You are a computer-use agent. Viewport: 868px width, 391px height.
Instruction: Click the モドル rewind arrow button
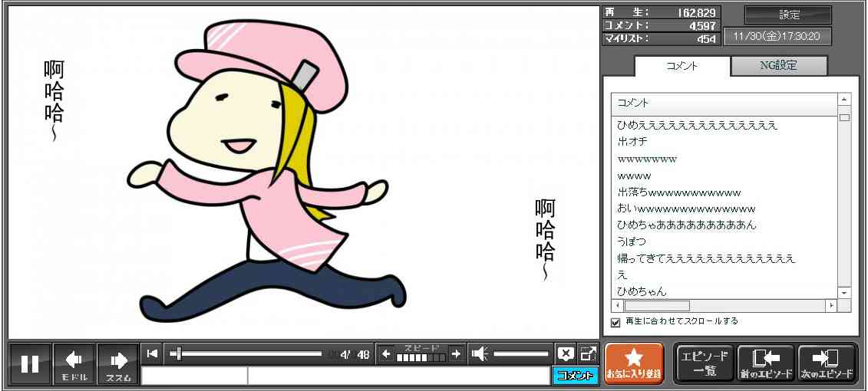(x=74, y=363)
